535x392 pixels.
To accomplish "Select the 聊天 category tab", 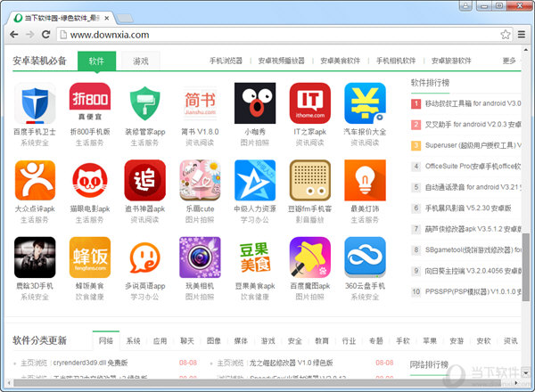I will (187, 341).
